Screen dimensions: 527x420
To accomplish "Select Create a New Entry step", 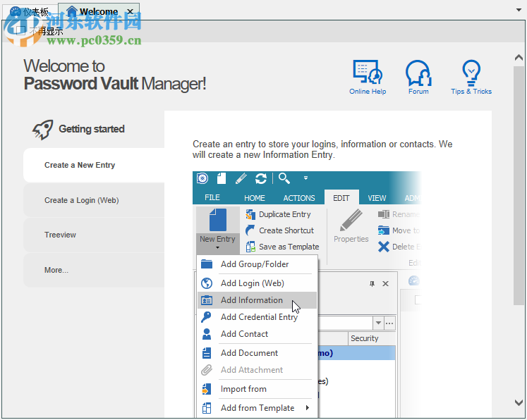I will pos(94,165).
